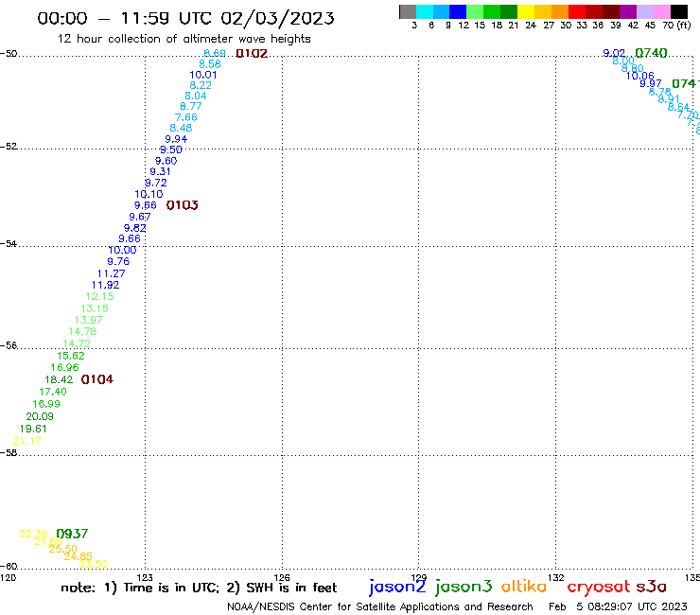Click the orange legend swatch above 30
This screenshot has width=700, height=615.
click(559, 11)
